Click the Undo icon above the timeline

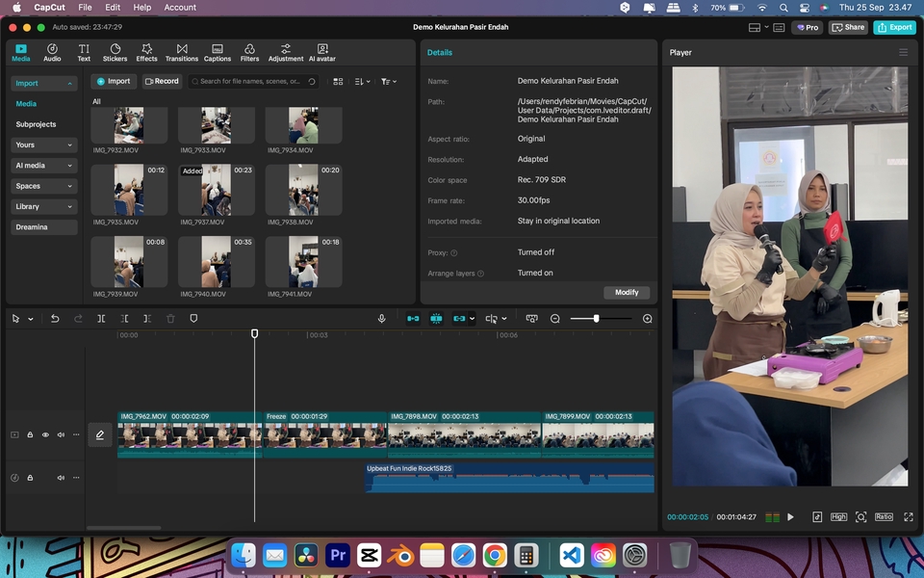tap(55, 318)
